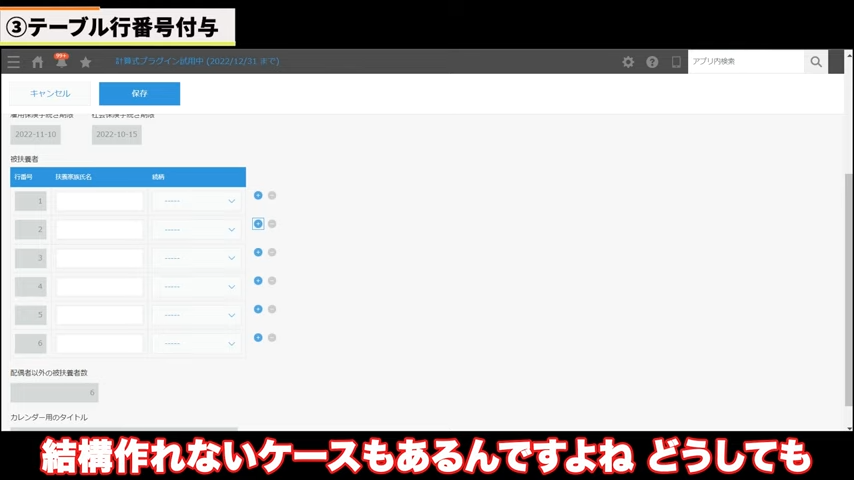This screenshot has height=480, width=854.
Task: Click the 2022-10-15 date field
Action: tap(117, 135)
